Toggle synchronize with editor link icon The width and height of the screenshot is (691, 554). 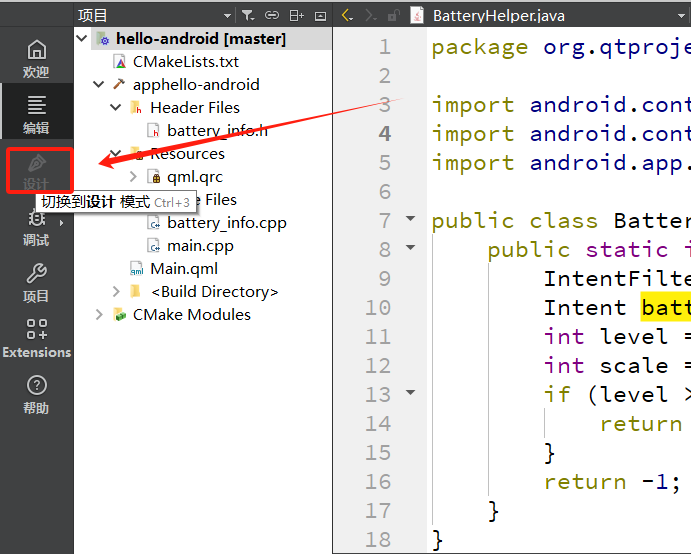(272, 15)
